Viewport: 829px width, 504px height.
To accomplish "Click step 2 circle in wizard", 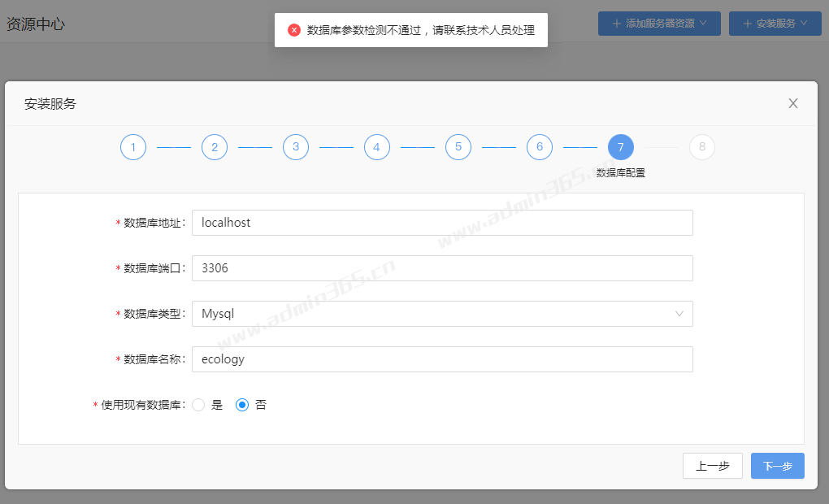I will [215, 147].
